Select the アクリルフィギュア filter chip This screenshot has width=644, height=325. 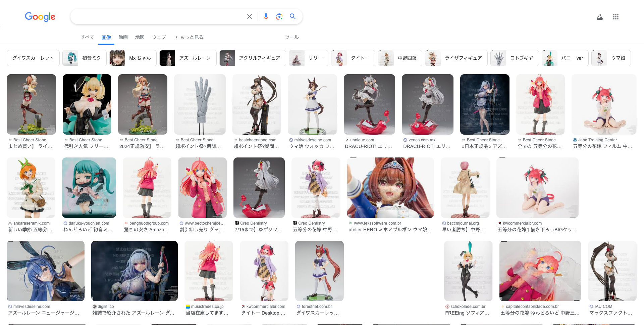[253, 58]
